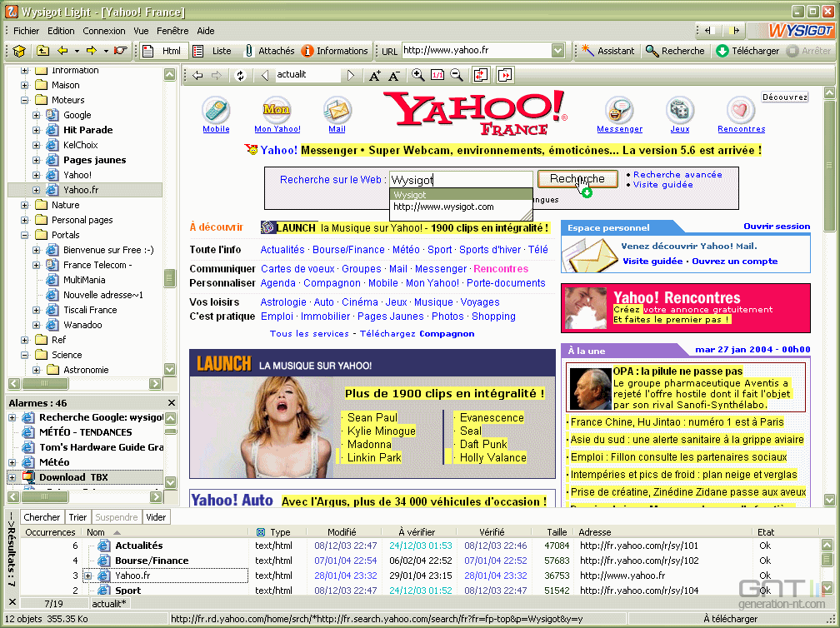The height and width of the screenshot is (628, 840).
Task: Open the Aide menu
Action: 206,31
